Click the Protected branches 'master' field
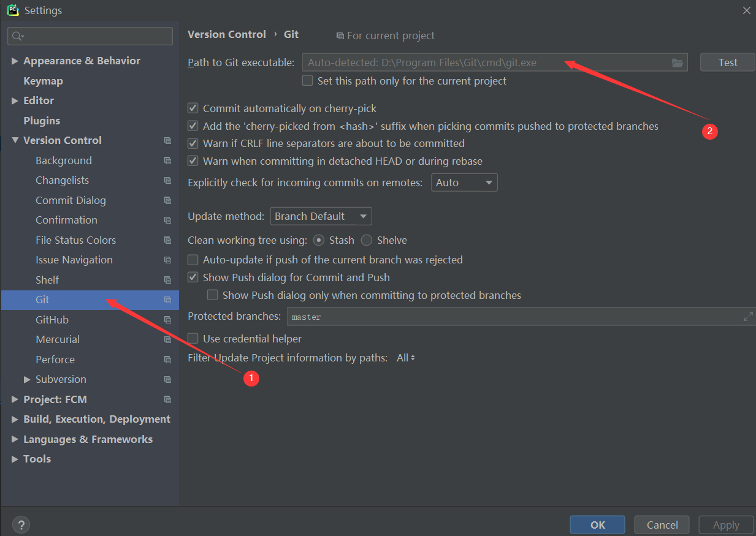Viewport: 756px width, 536px height. (x=521, y=317)
